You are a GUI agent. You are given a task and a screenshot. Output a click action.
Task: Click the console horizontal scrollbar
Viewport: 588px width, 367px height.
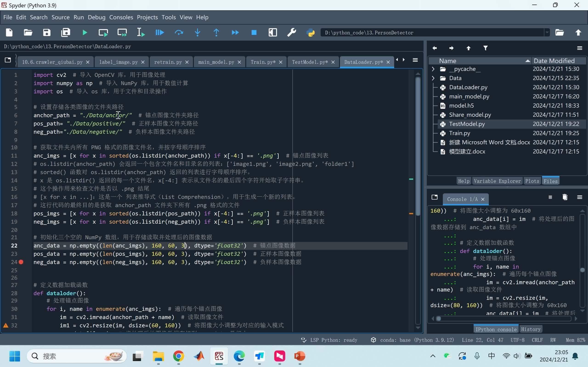point(504,319)
